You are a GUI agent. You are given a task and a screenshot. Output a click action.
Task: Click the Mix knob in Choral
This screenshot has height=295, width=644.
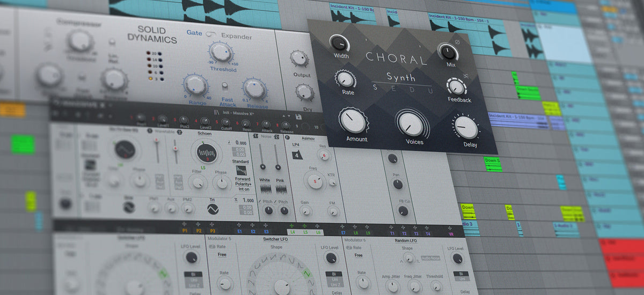click(448, 52)
